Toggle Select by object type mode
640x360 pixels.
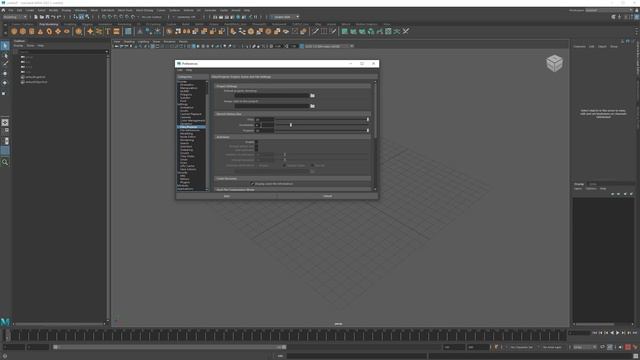[81, 17]
